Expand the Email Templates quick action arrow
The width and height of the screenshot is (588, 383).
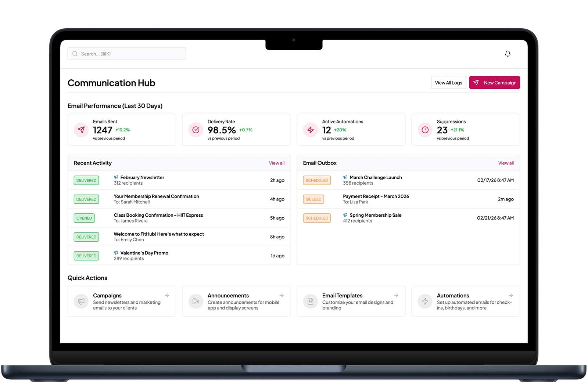click(396, 295)
